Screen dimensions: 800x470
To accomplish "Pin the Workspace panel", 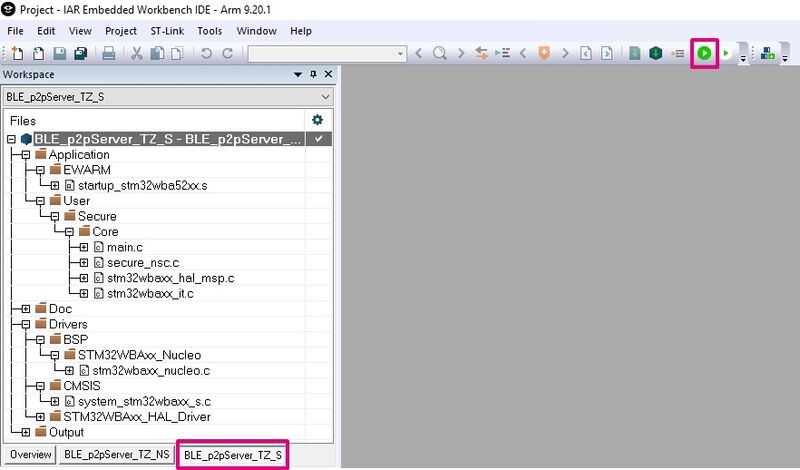I will point(313,75).
